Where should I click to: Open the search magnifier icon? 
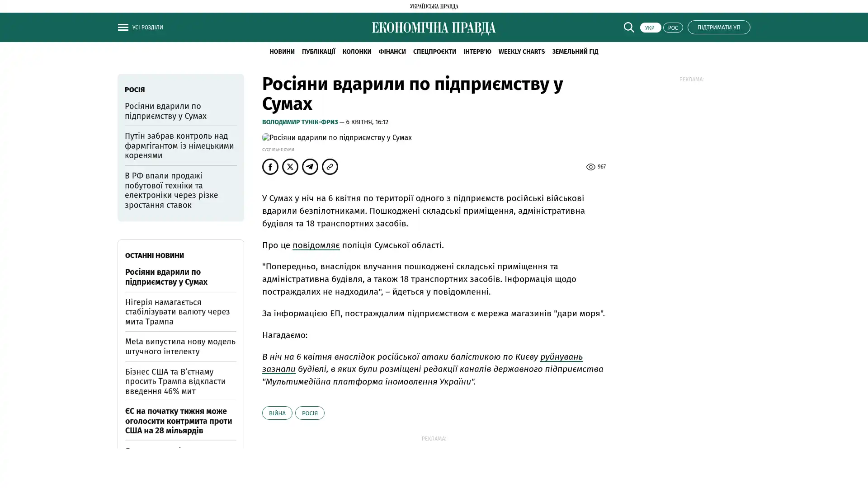[629, 27]
